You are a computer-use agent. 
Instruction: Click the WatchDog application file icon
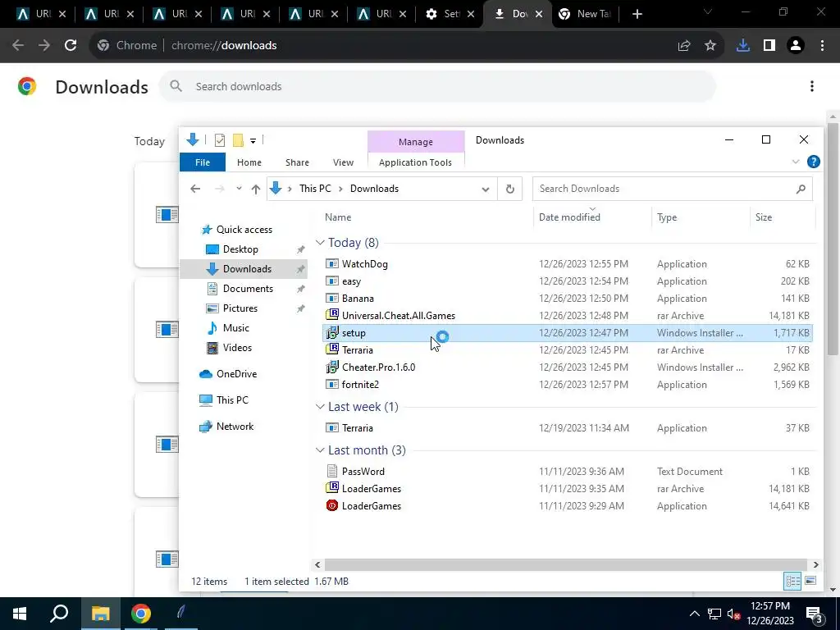point(332,263)
